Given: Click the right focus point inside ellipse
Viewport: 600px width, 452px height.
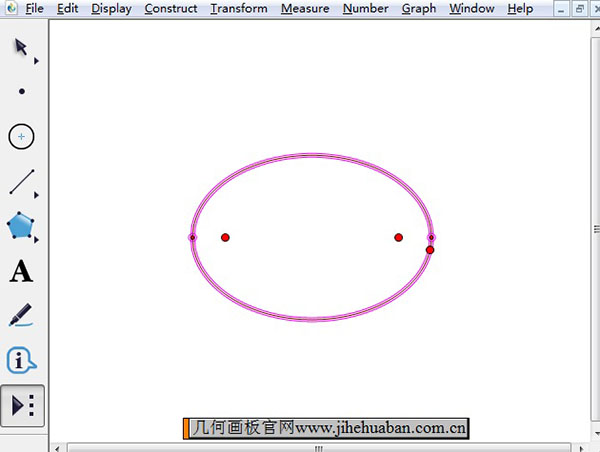Looking at the screenshot, I should click(398, 238).
